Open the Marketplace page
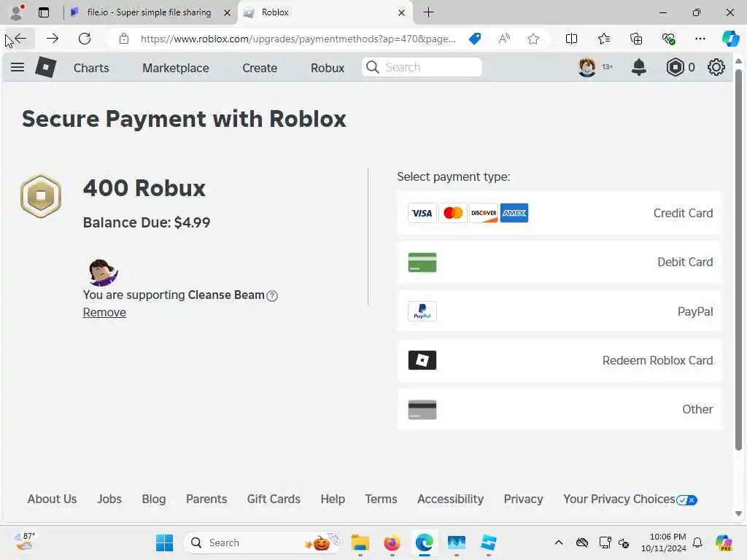The width and height of the screenshot is (747, 560). pos(175,68)
